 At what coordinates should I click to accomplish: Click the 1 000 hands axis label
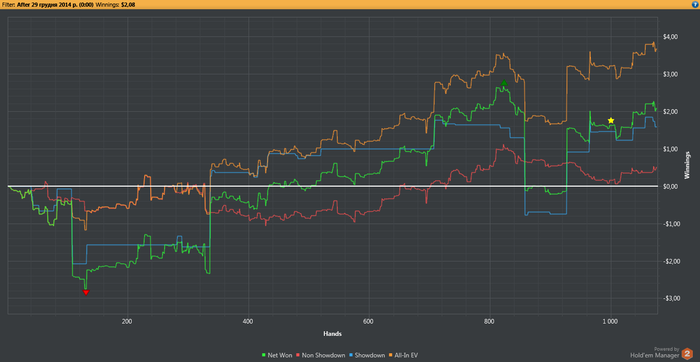[x=610, y=321]
